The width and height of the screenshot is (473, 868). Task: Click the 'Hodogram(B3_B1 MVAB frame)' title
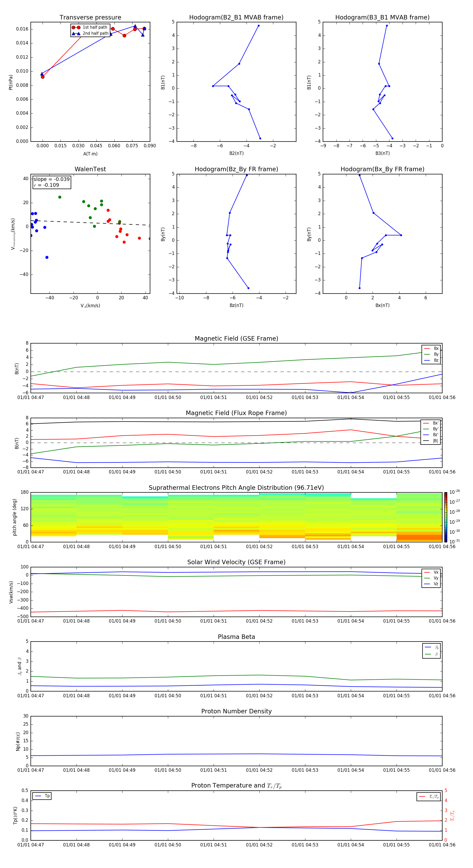click(x=382, y=17)
